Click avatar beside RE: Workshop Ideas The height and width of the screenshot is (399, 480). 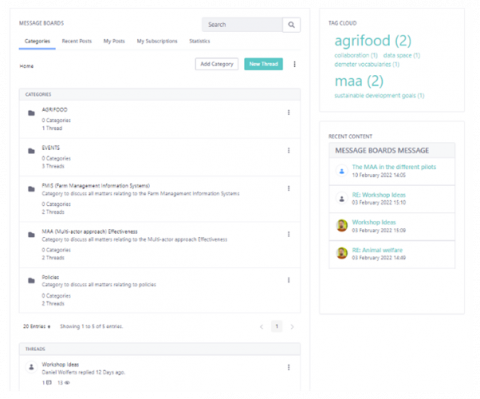(342, 199)
